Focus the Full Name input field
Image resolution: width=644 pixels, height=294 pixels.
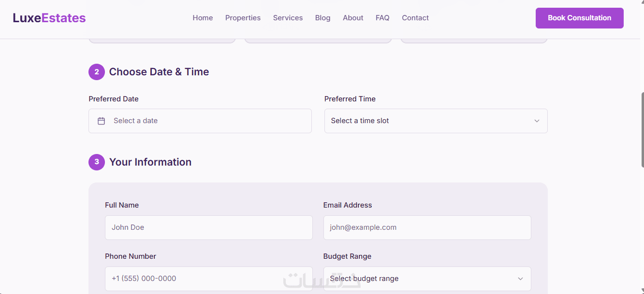coord(208,227)
